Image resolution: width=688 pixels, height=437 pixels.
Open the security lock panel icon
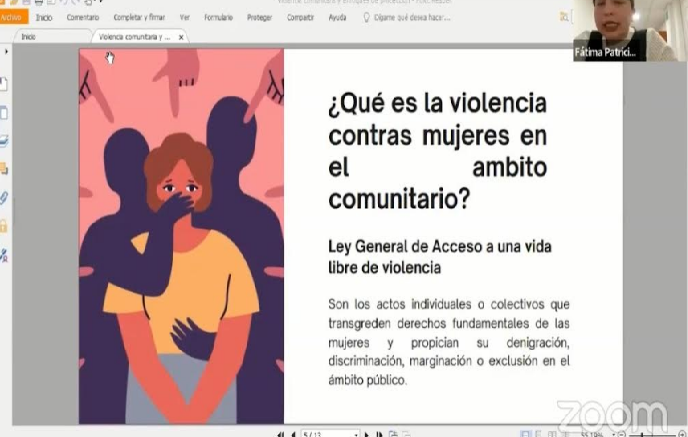[4, 226]
